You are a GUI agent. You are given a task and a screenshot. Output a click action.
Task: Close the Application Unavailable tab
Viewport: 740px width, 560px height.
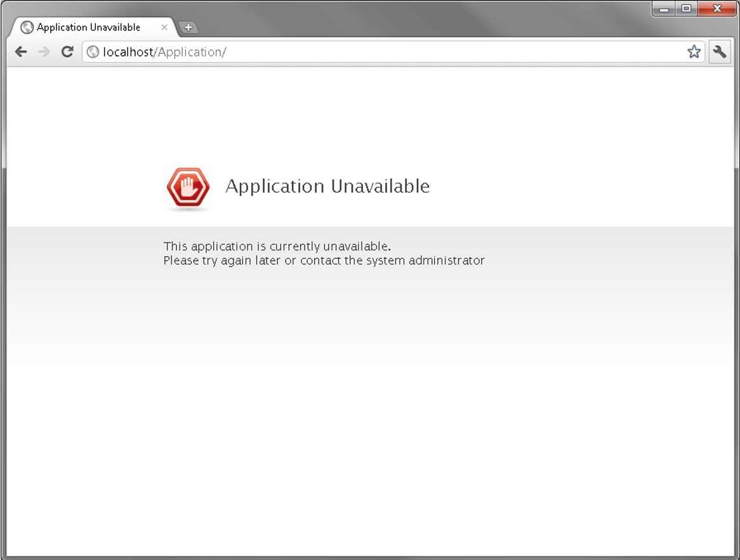click(x=164, y=27)
